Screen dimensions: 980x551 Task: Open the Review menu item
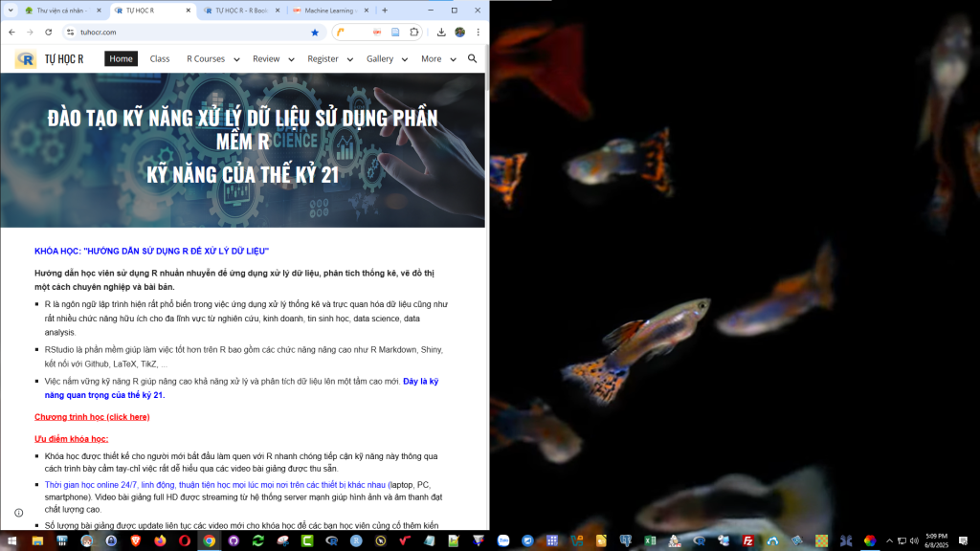coord(266,58)
